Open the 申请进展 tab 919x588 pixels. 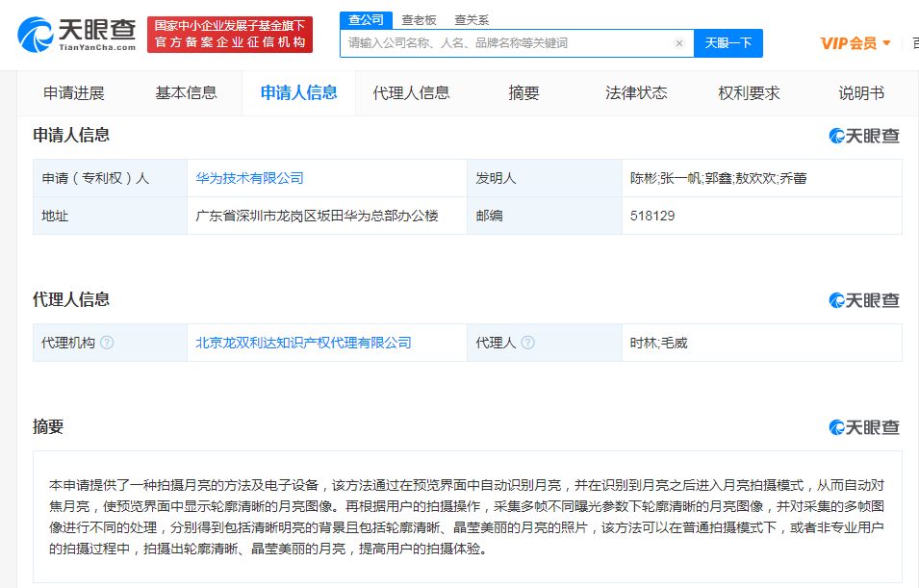(x=74, y=93)
